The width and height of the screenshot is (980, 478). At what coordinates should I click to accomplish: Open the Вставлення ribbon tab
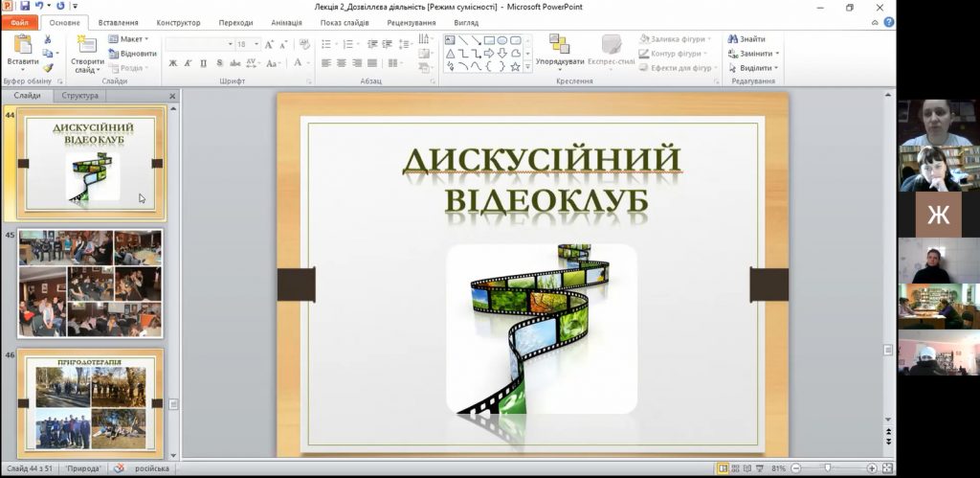coord(118,22)
